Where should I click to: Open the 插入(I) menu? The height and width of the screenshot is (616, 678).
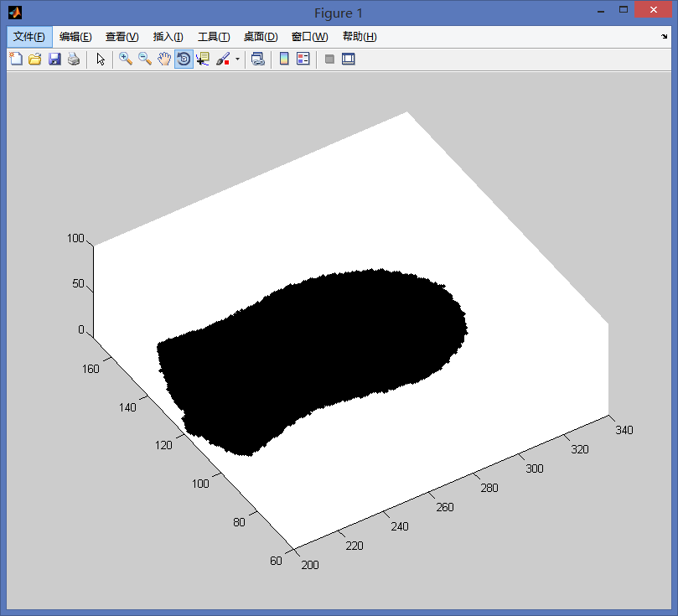[x=168, y=37]
